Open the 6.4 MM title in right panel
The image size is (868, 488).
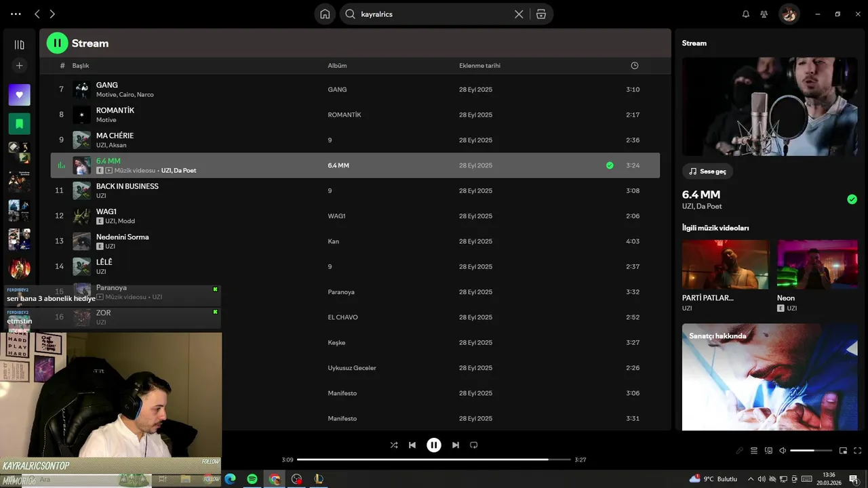click(x=701, y=195)
